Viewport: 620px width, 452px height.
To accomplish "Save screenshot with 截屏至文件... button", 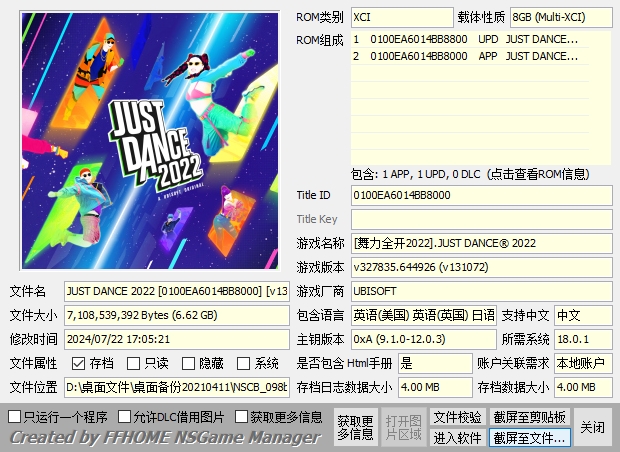I will coord(529,438).
